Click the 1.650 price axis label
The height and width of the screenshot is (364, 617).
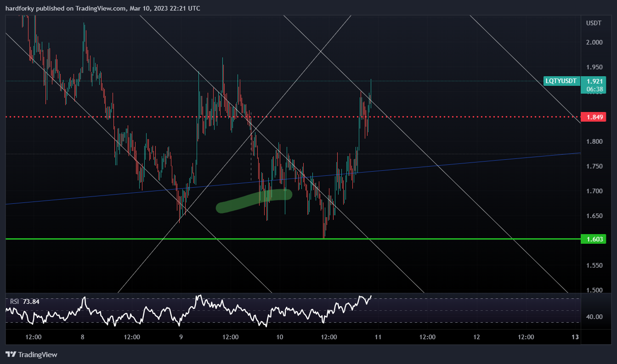[x=594, y=216]
